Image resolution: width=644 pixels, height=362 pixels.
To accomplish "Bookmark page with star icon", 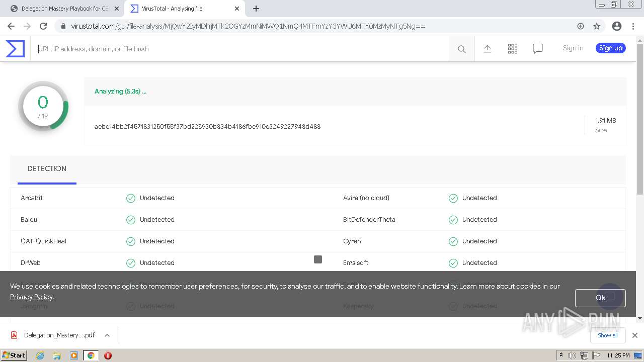I will [597, 26].
